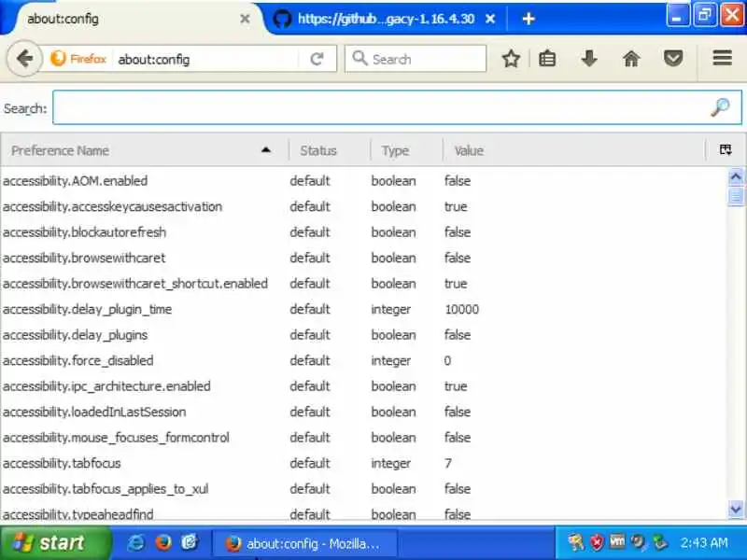Open a new tab with plus button
This screenshot has width=747, height=560.
click(x=529, y=19)
